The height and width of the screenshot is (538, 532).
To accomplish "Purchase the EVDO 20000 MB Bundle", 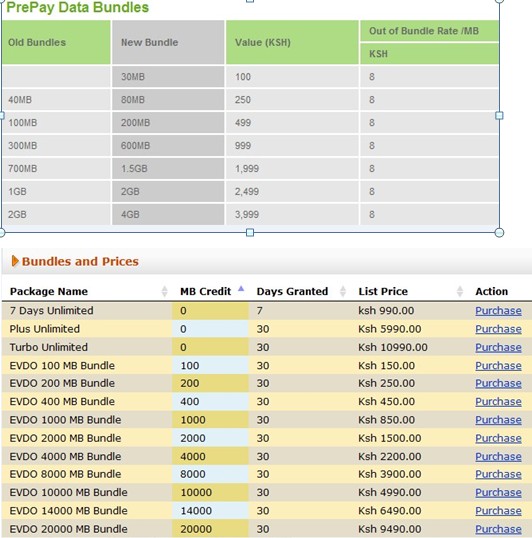I will point(498,529).
